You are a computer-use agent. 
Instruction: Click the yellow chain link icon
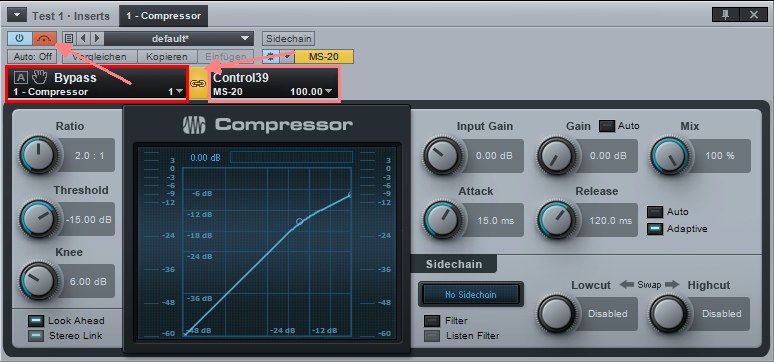198,83
